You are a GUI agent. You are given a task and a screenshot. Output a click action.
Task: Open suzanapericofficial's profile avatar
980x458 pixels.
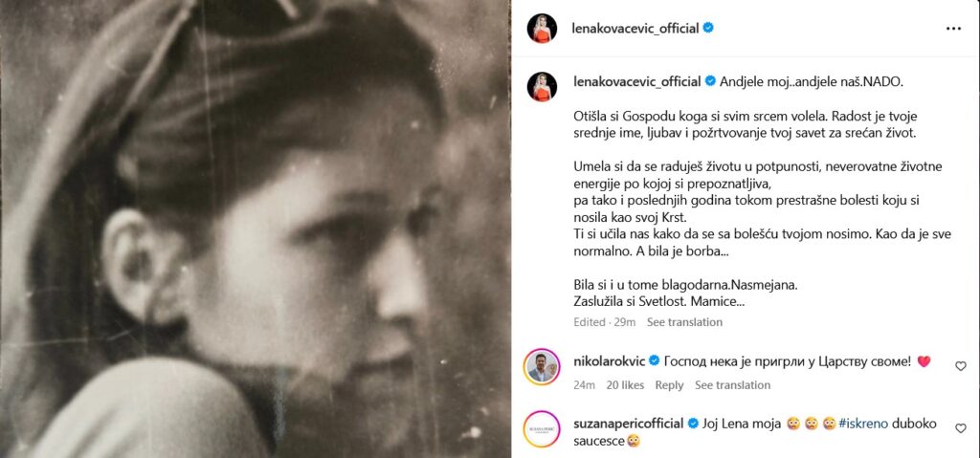(542, 429)
